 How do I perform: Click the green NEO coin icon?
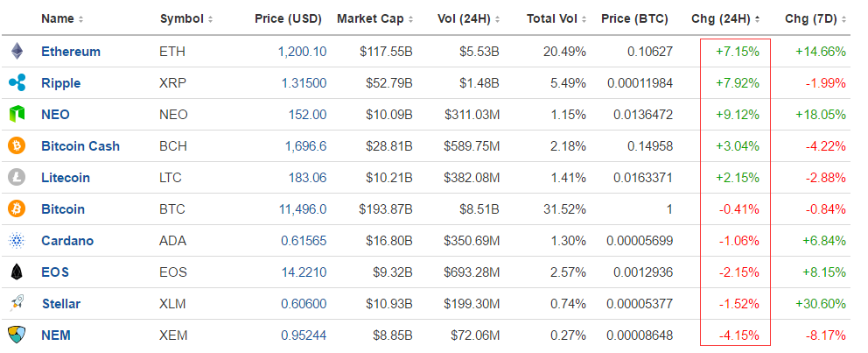coord(17,114)
